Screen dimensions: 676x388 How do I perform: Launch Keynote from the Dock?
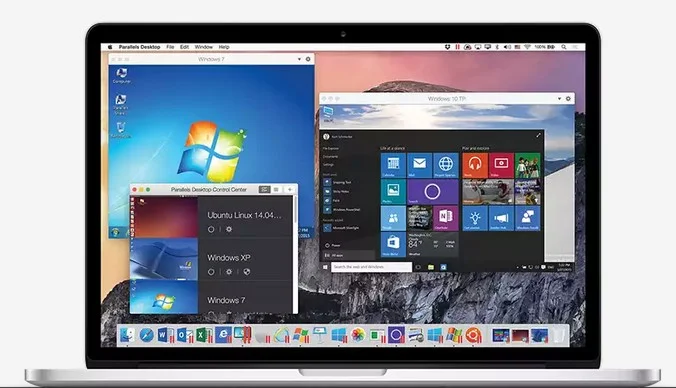pyautogui.click(x=319, y=335)
